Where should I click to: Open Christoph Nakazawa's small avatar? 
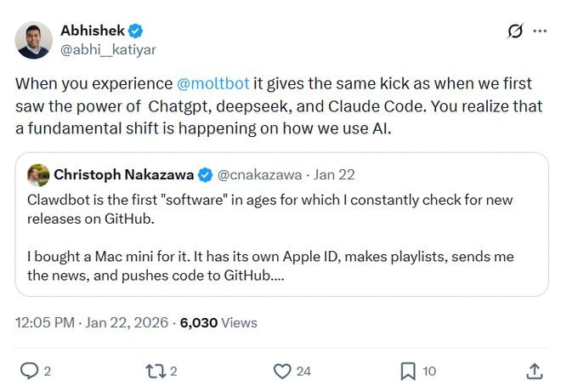point(38,175)
